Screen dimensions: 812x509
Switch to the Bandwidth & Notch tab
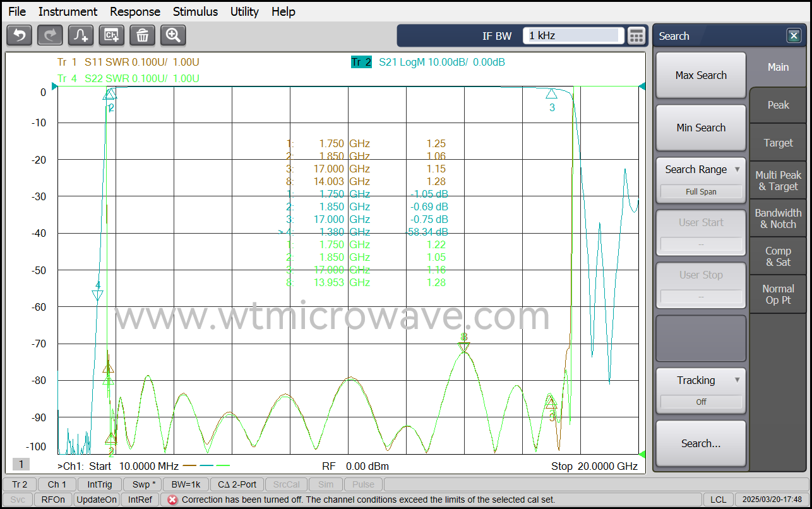click(x=777, y=219)
